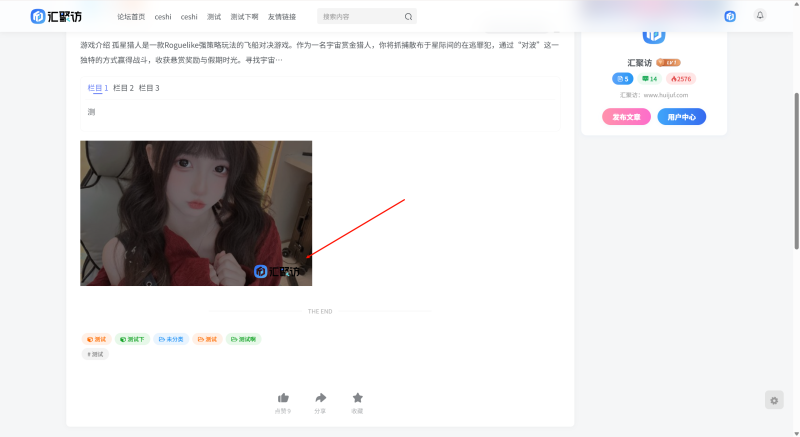The height and width of the screenshot is (437, 800).
Task: Click the share arrow icon
Action: 320,398
